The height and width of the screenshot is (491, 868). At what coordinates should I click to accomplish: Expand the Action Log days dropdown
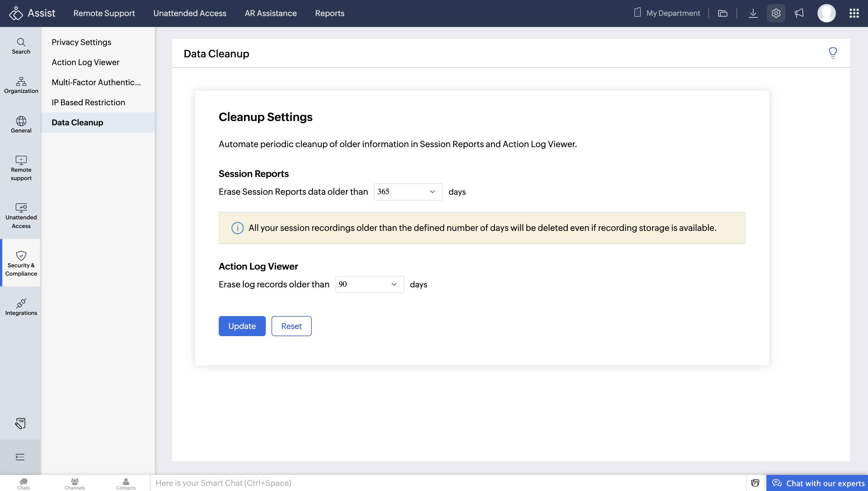[x=369, y=284]
